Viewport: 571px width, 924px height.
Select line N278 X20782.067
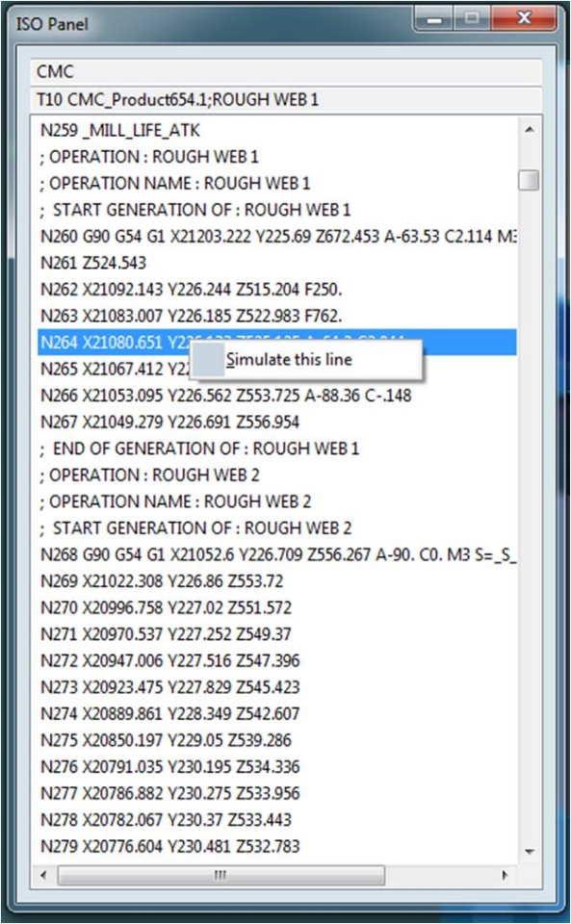click(x=277, y=820)
